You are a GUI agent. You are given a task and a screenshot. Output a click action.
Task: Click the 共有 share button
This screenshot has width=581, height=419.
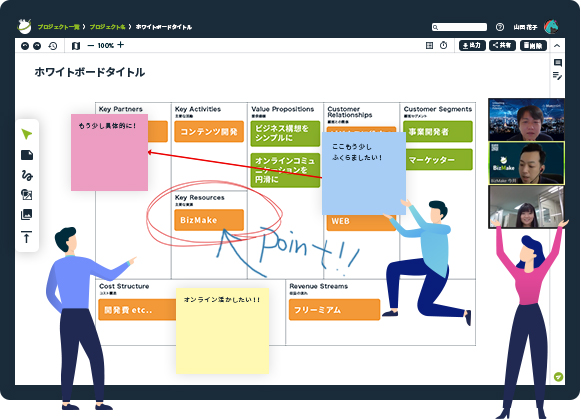pos(502,46)
